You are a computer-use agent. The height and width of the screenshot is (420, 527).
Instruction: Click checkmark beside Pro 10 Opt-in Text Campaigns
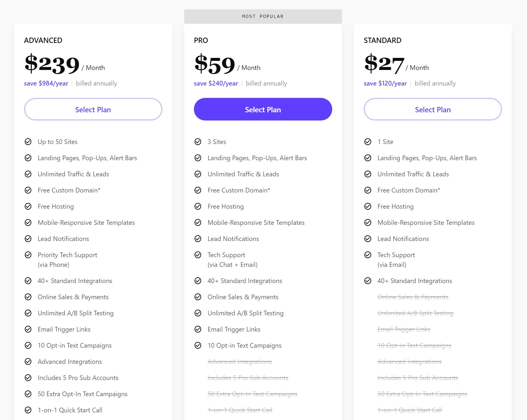[198, 345]
